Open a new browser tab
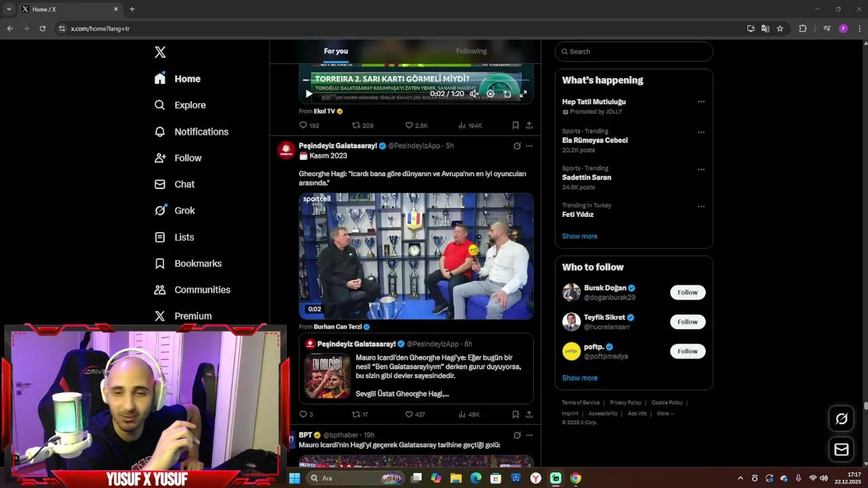This screenshot has height=488, width=868. click(x=132, y=9)
